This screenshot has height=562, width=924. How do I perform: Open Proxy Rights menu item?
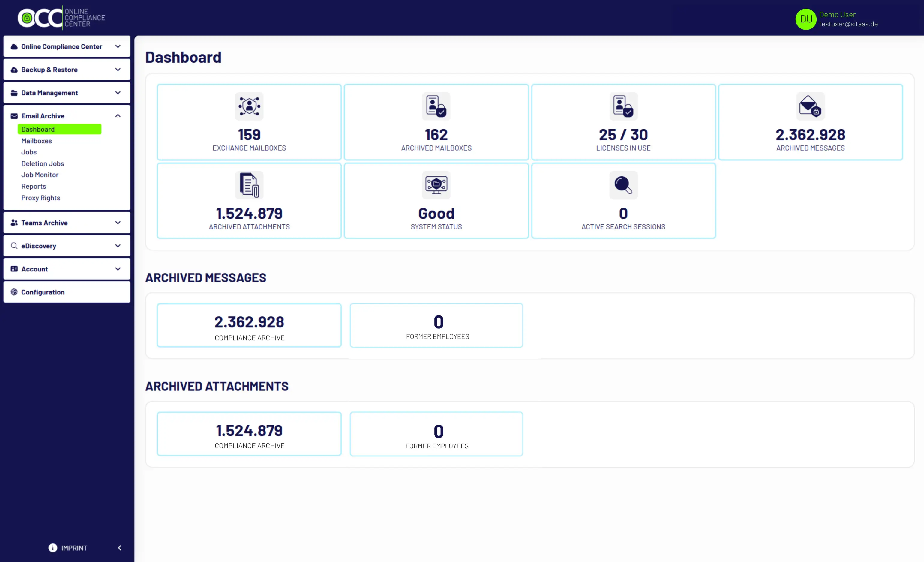click(40, 198)
